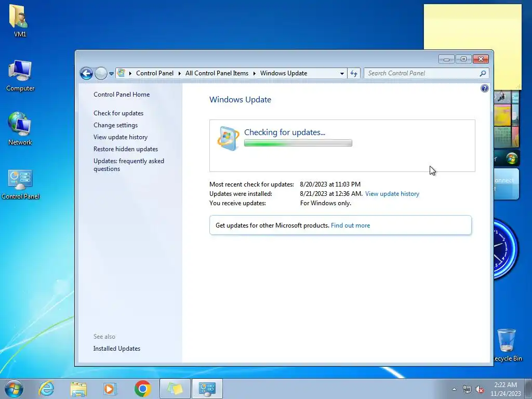
Task: Click the Windows Update heading
Action: [x=240, y=100]
